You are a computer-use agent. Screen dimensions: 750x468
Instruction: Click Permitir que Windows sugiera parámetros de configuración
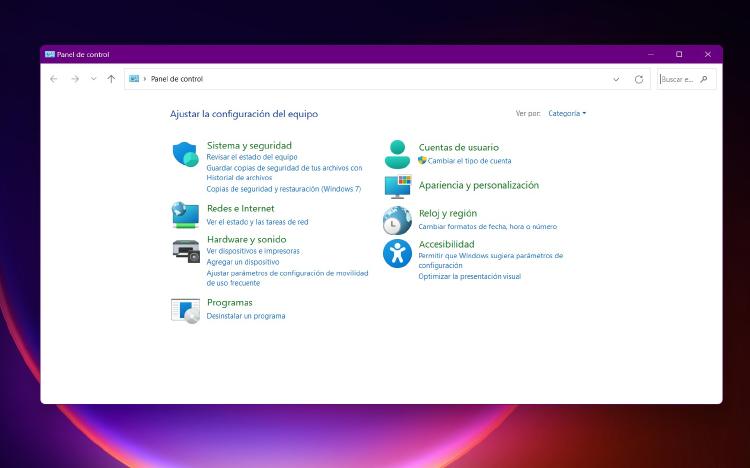tap(491, 260)
